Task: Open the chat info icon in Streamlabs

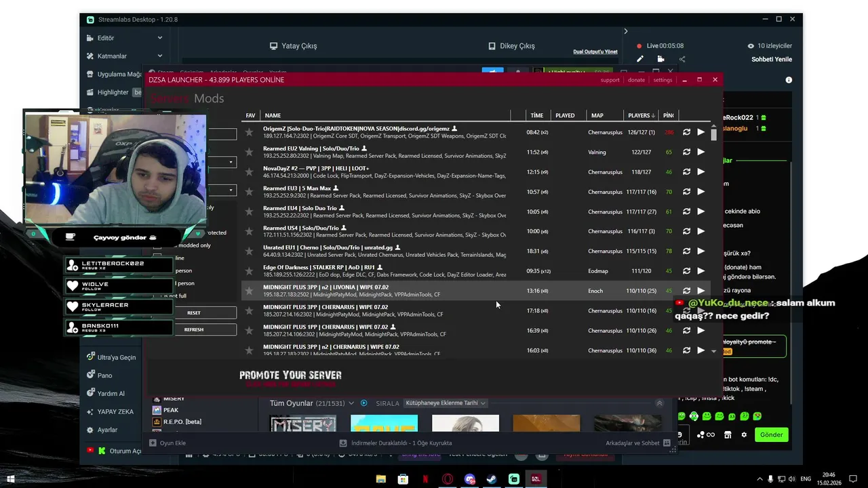Action: click(x=789, y=80)
